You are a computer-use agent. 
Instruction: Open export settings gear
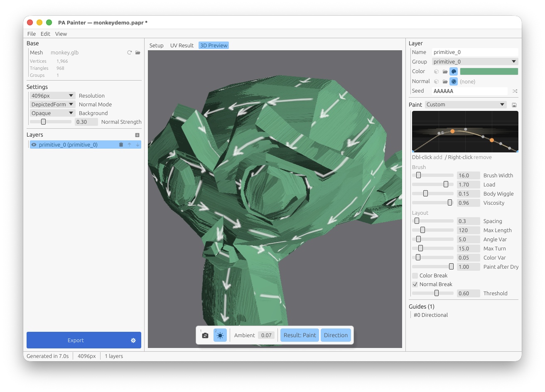[133, 341]
